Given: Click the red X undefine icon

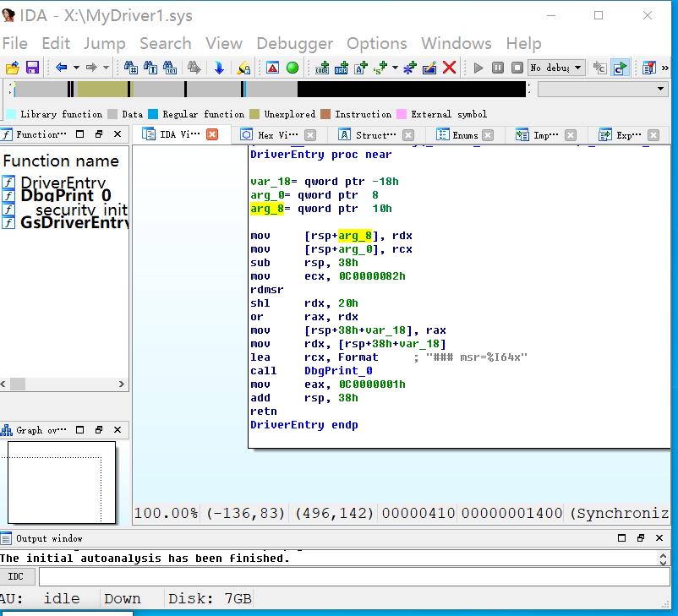Looking at the screenshot, I should click(449, 68).
